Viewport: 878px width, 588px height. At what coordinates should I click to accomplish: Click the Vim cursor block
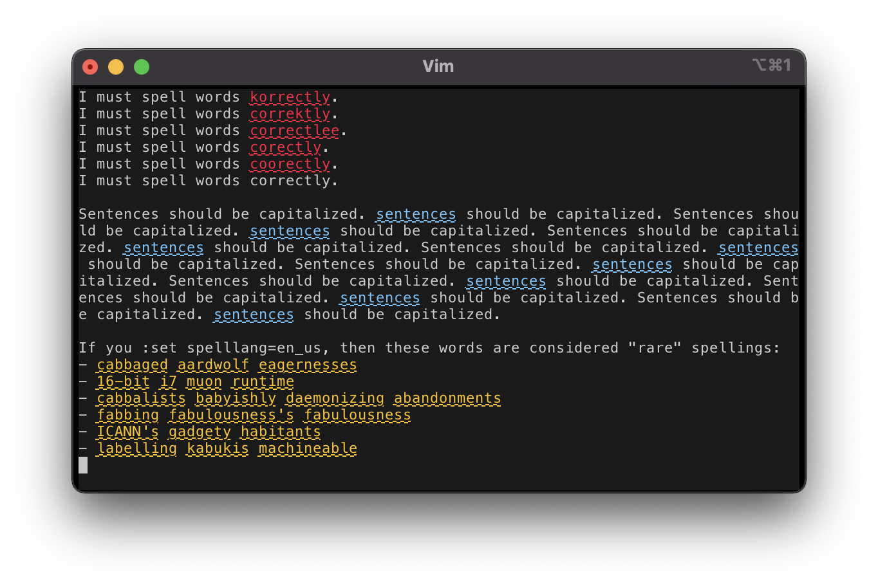[x=84, y=465]
